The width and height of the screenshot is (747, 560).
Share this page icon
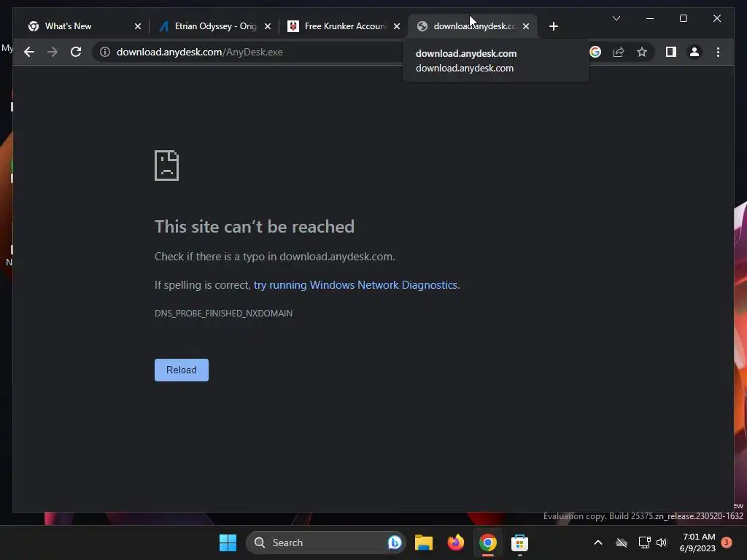coord(619,52)
